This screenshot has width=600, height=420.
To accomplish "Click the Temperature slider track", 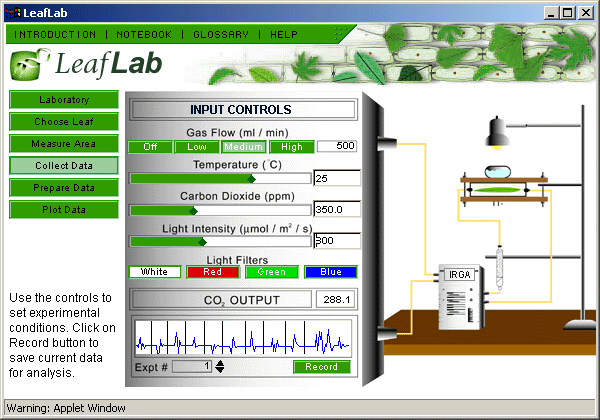I will point(220,178).
